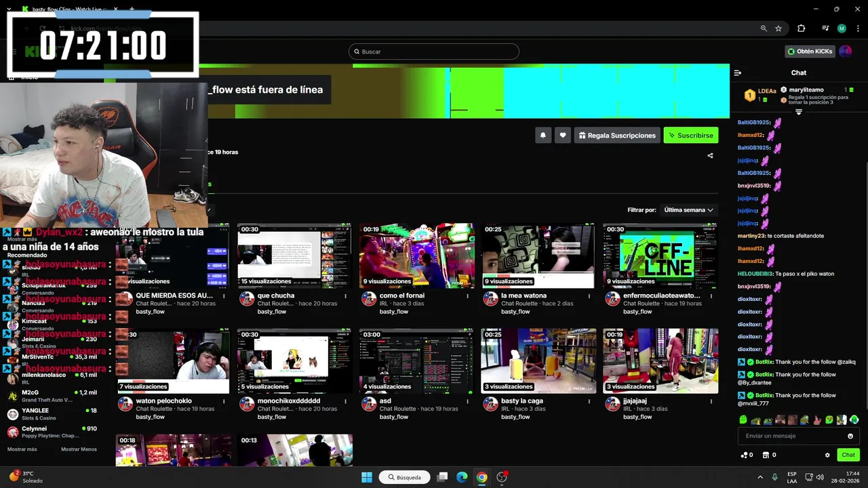
Task: Click channel avatar beside 'que chucha' title
Action: click(x=247, y=299)
